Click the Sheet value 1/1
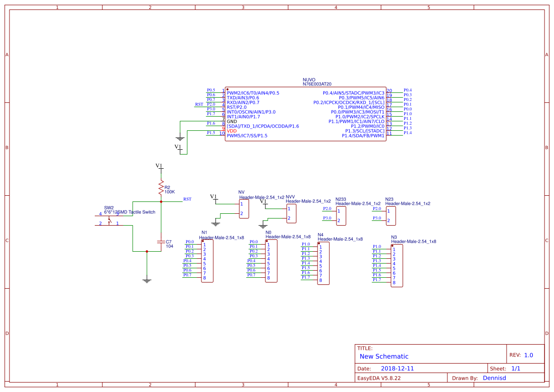This screenshot has width=554, height=392. point(516,368)
